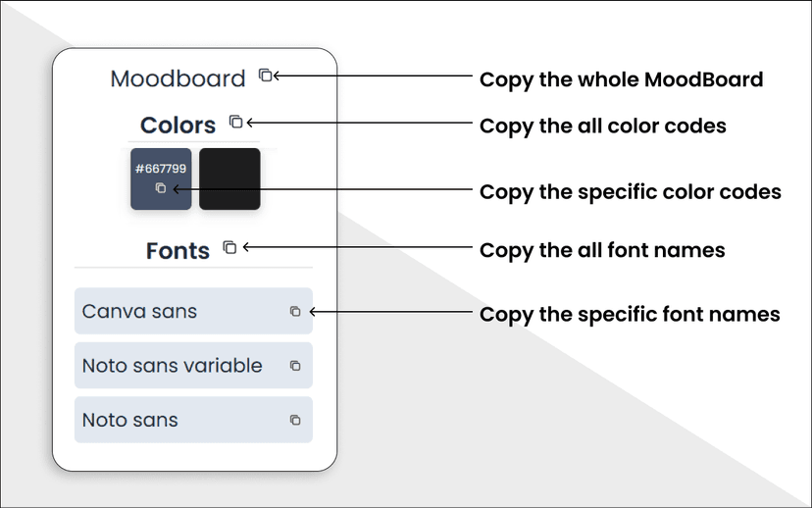Click the copy icon beside Colors heading

[x=235, y=122]
